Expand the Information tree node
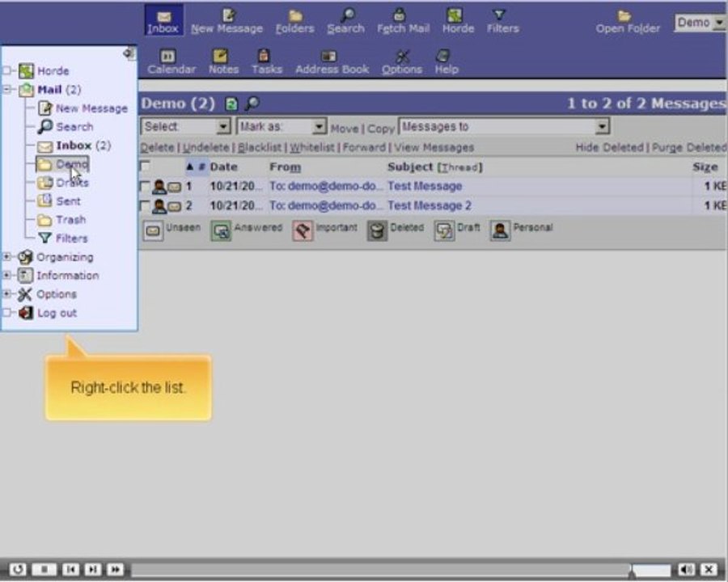This screenshot has height=582, width=728. pos(7,275)
